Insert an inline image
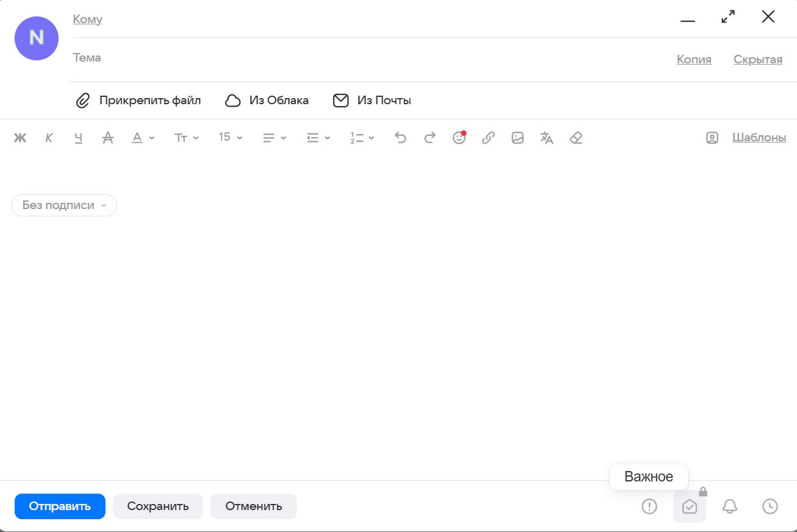 click(518, 138)
